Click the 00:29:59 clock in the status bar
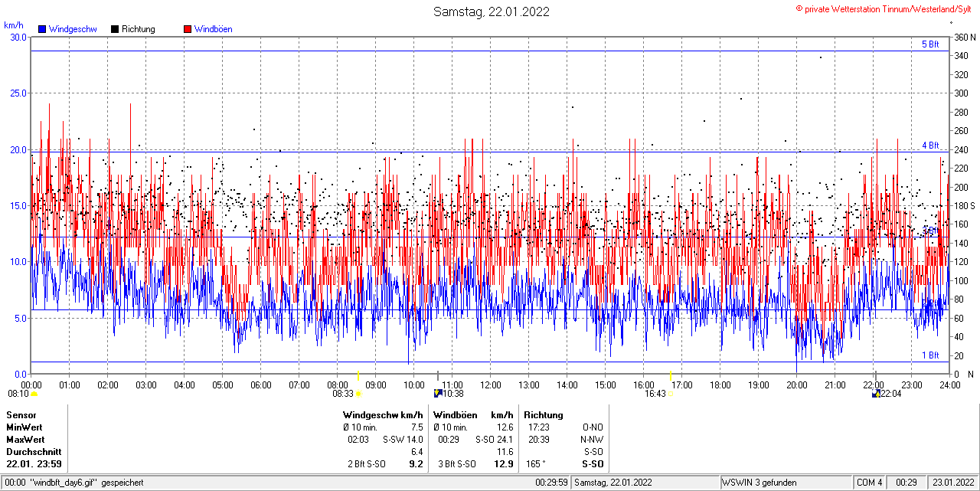 point(551,483)
